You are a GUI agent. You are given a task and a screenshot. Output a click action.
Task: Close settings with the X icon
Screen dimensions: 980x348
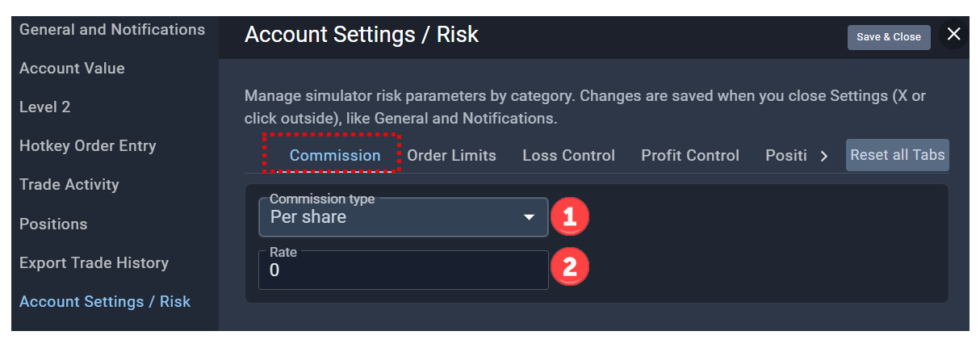(x=953, y=34)
